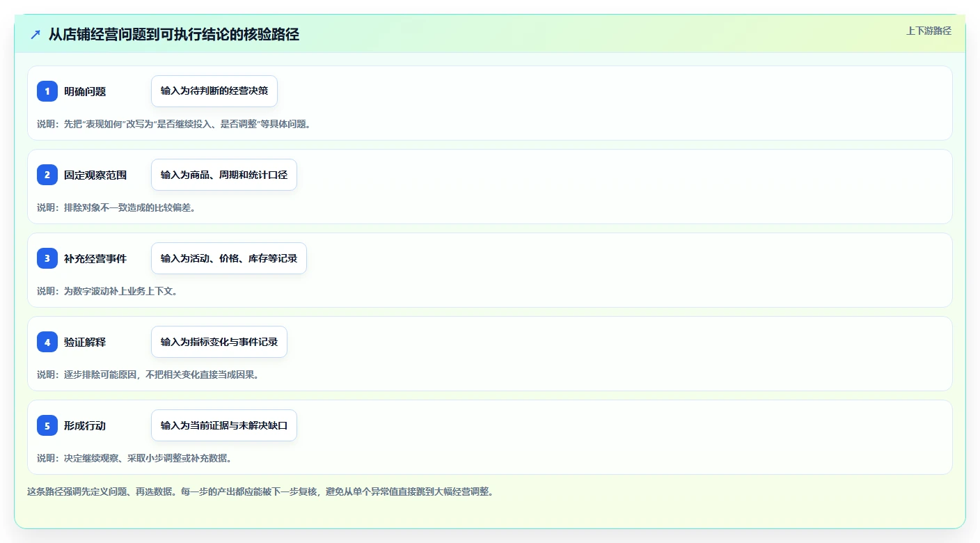This screenshot has width=980, height=543.
Task: Click the description starting 逐步排除可能原因
Action: click(x=150, y=375)
